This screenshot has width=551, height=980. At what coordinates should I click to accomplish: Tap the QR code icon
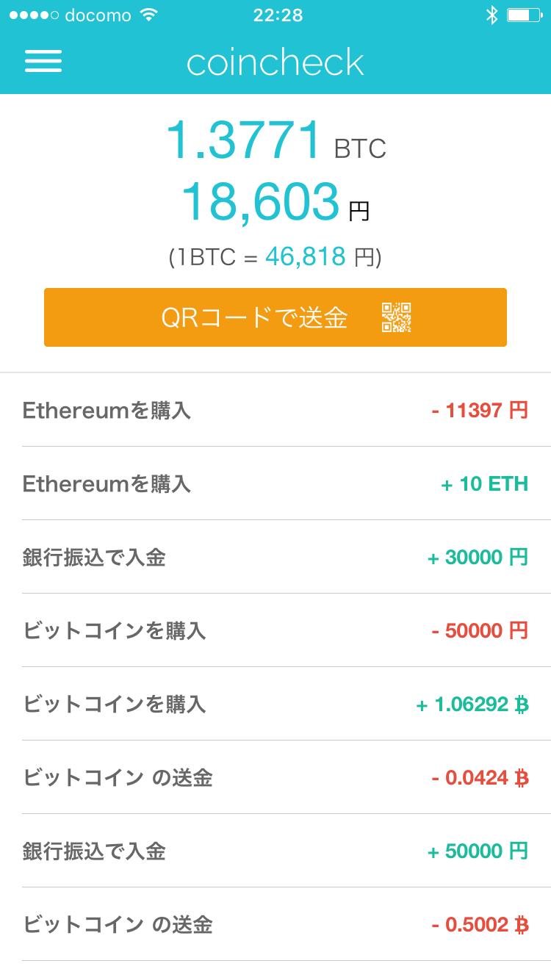[396, 317]
